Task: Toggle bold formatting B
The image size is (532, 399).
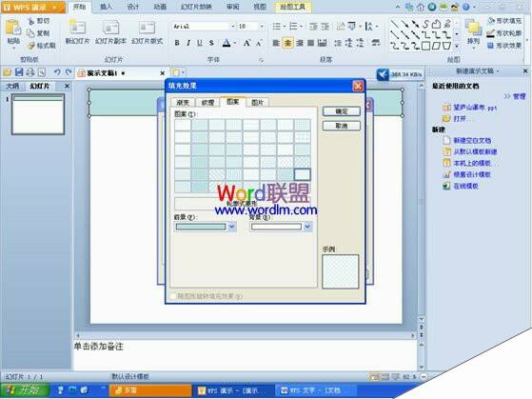Action: click(177, 43)
